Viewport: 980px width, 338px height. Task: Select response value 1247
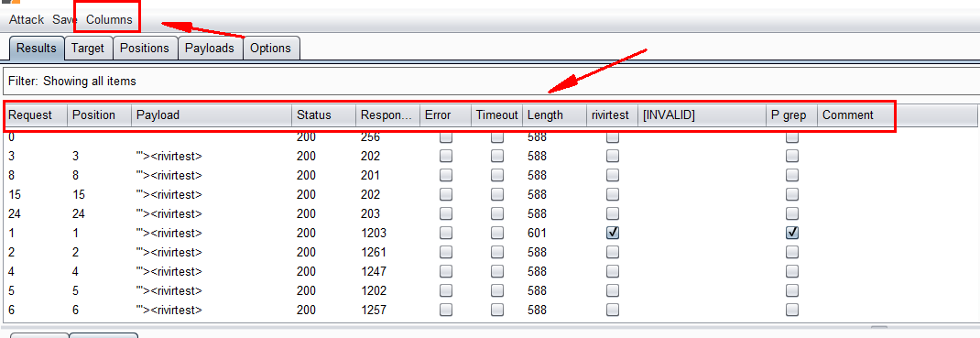[374, 272]
